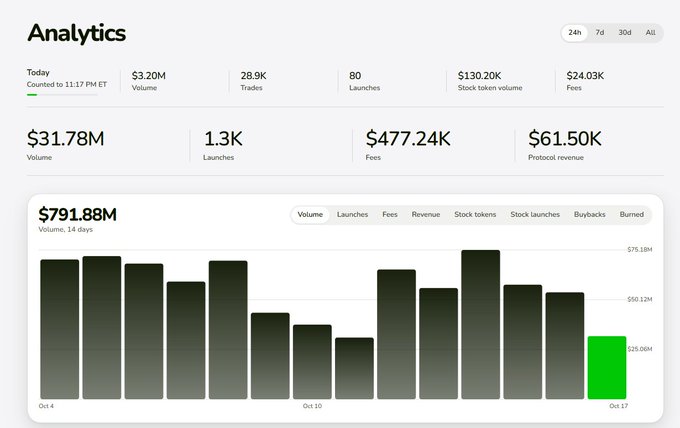This screenshot has width=680, height=428.
Task: Open the Fees chart tab
Action: click(389, 215)
